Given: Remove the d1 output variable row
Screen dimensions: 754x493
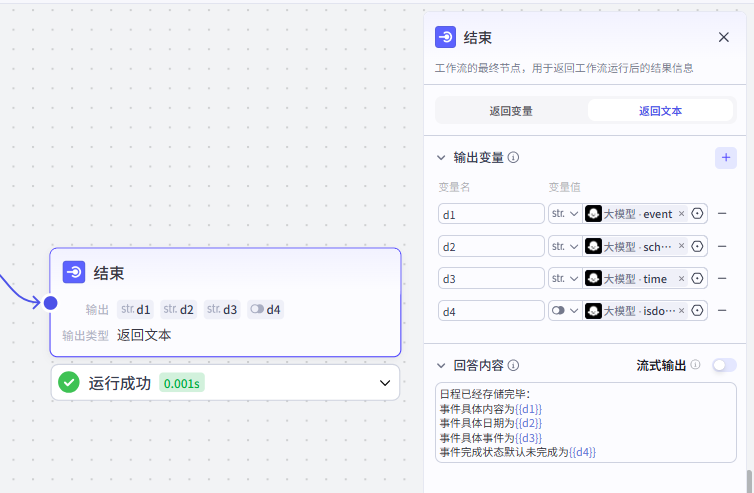Looking at the screenshot, I should (x=722, y=214).
